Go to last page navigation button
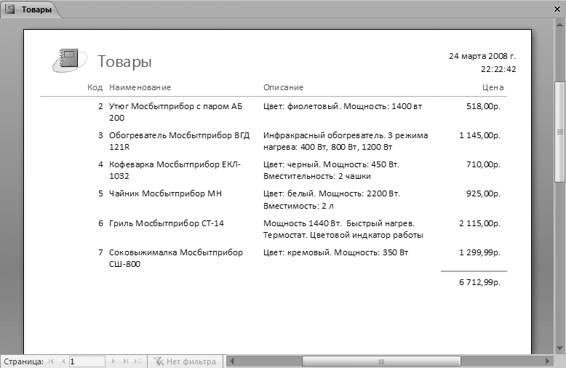The image size is (566, 368). tap(126, 361)
